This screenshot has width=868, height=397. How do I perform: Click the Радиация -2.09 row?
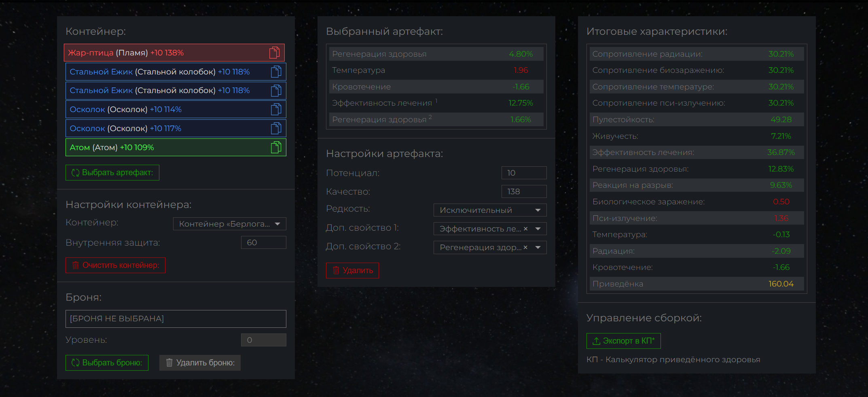point(697,251)
